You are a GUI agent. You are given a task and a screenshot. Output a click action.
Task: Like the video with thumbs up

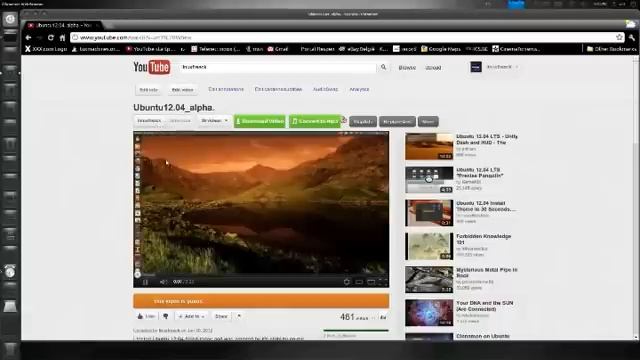[x=146, y=316]
